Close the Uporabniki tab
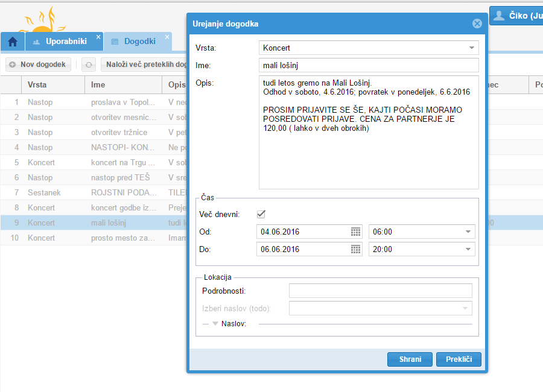 (98, 37)
